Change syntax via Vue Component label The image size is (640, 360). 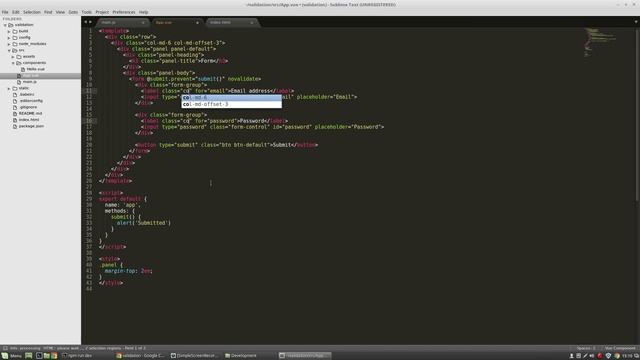pyautogui.click(x=620, y=348)
